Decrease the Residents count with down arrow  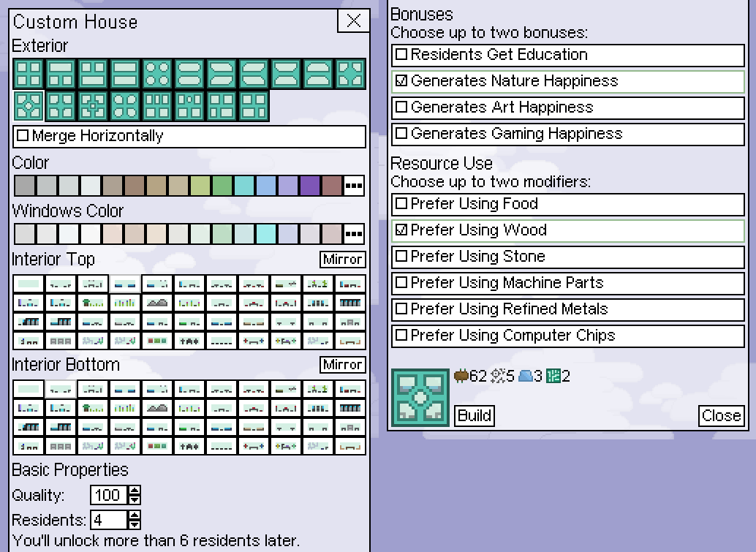134,524
